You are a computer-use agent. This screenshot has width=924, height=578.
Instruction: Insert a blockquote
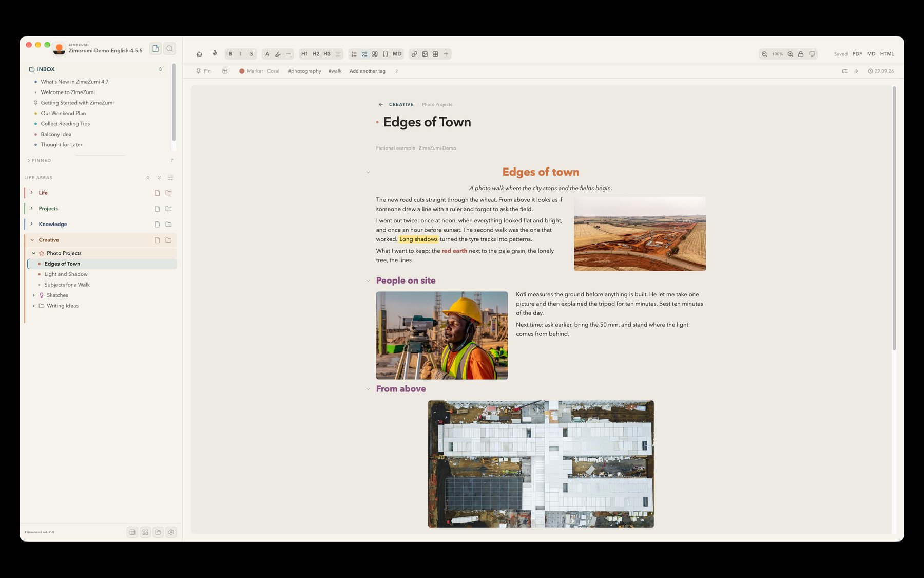point(375,54)
